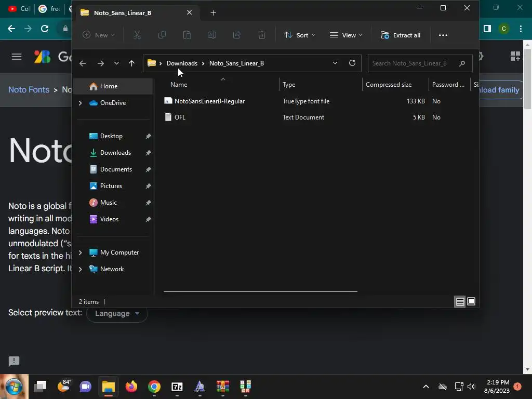Go back using Explorer's back arrow
The width and height of the screenshot is (532, 399).
tap(83, 63)
